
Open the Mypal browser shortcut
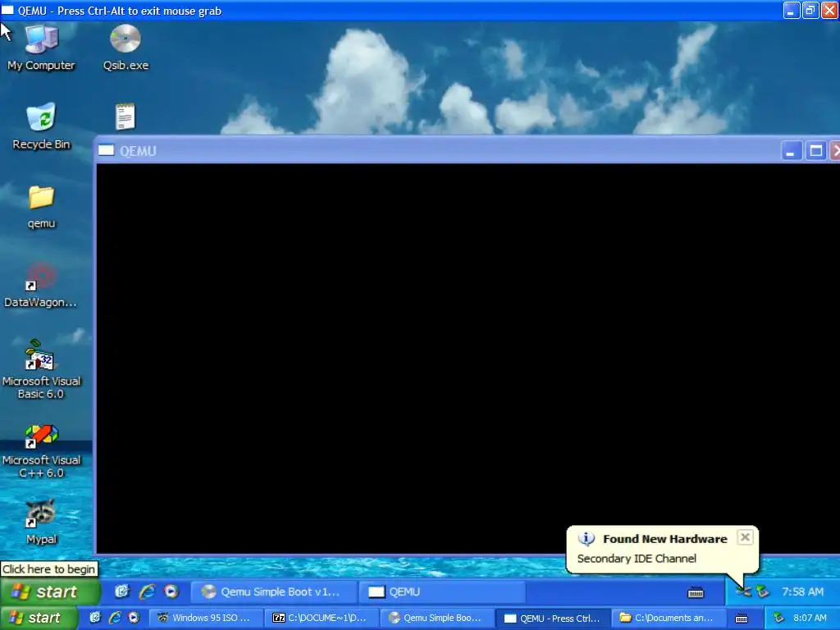(x=41, y=523)
